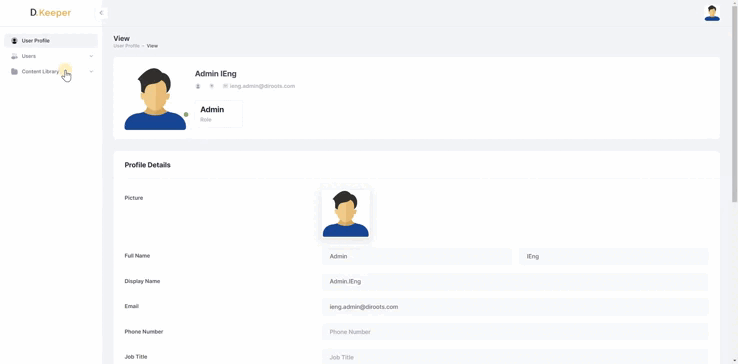Click the Picture thumbnail in Profile Details
This screenshot has height=364, width=738.
[345, 214]
